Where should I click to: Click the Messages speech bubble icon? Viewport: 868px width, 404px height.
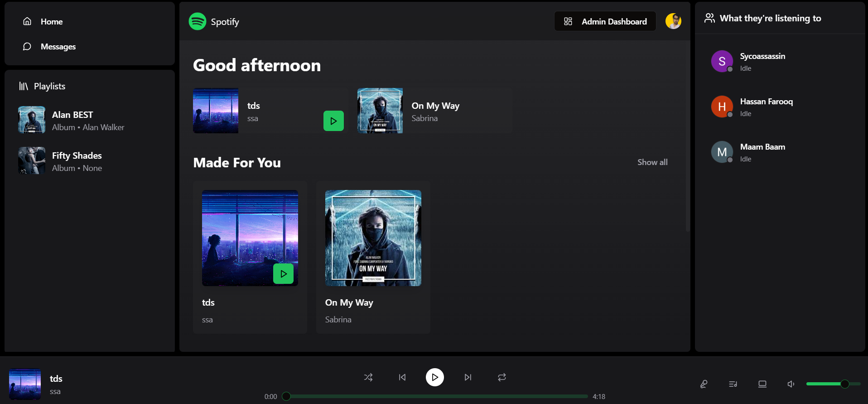pos(27,47)
